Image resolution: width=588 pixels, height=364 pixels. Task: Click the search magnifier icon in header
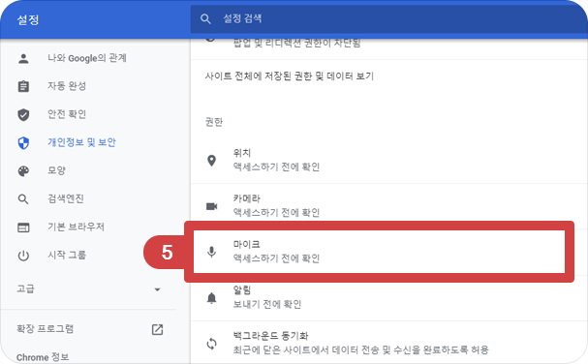coord(205,18)
